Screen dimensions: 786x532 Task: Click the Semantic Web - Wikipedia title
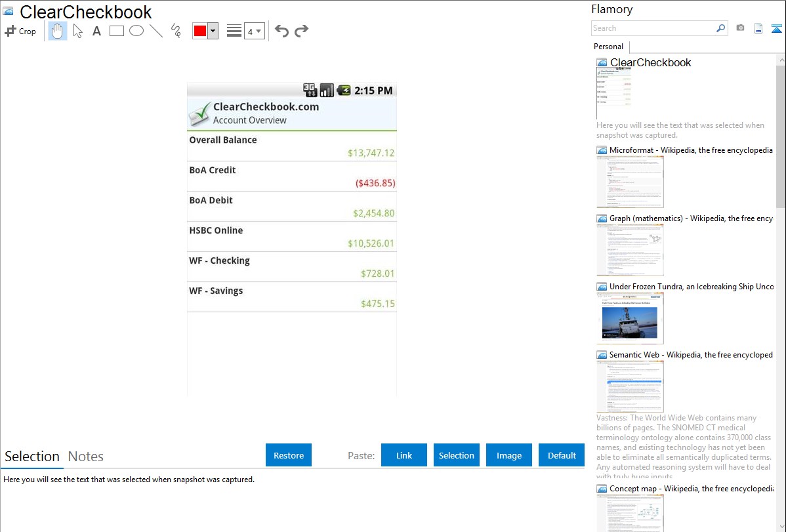tap(691, 354)
